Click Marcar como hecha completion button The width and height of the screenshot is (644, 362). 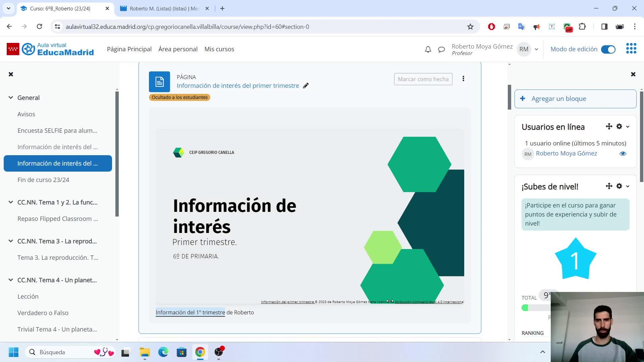point(423,79)
